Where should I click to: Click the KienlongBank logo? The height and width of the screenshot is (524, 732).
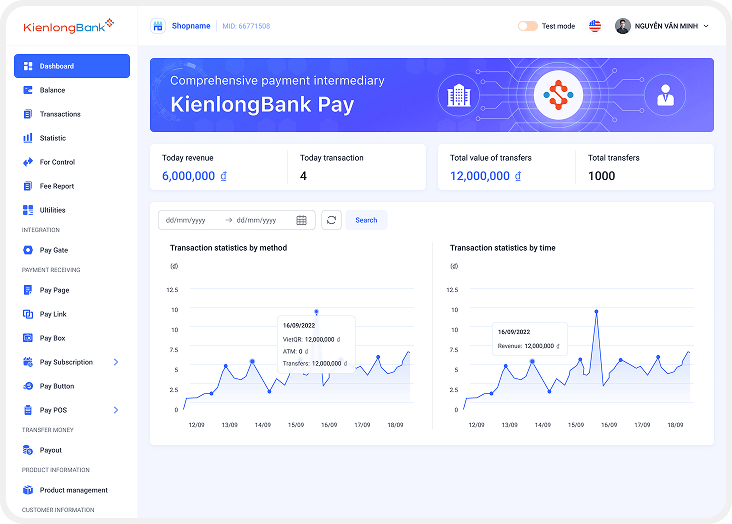[69, 26]
